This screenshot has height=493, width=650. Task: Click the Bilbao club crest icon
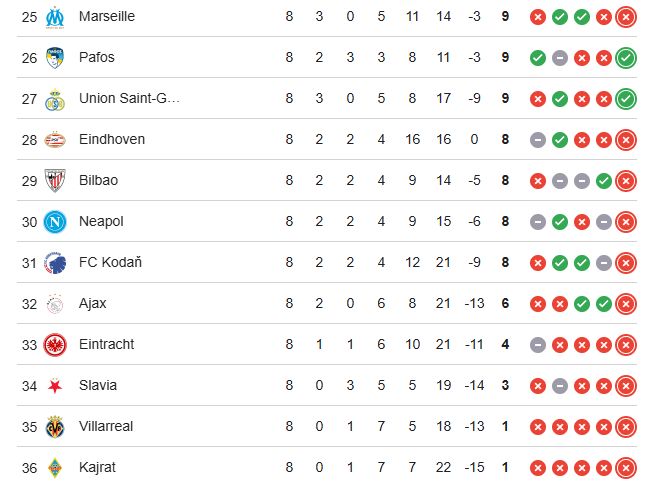pyautogui.click(x=54, y=181)
